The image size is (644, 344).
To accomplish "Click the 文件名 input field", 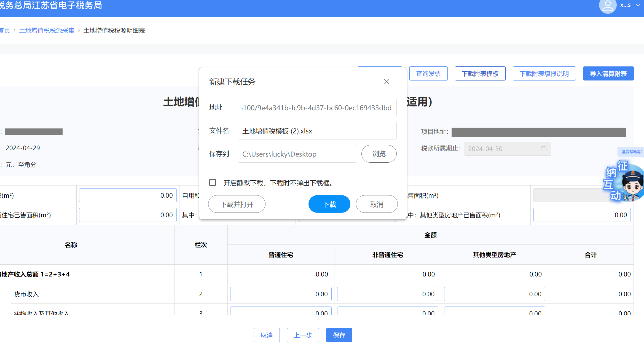I will pyautogui.click(x=317, y=131).
